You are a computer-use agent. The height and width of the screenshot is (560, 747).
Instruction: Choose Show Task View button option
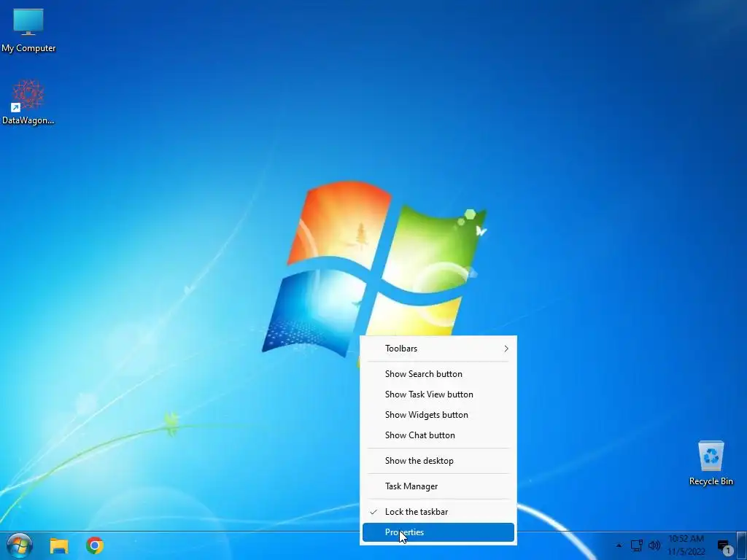pyautogui.click(x=438, y=394)
